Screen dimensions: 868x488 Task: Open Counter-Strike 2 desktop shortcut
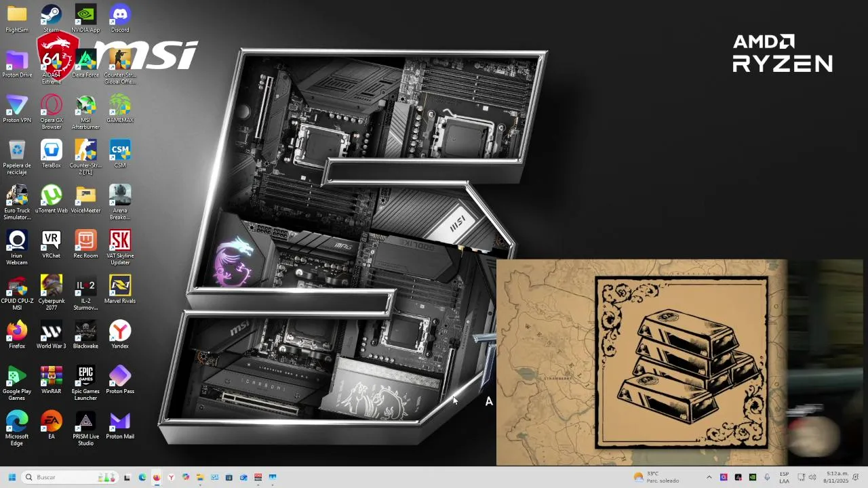tap(85, 157)
